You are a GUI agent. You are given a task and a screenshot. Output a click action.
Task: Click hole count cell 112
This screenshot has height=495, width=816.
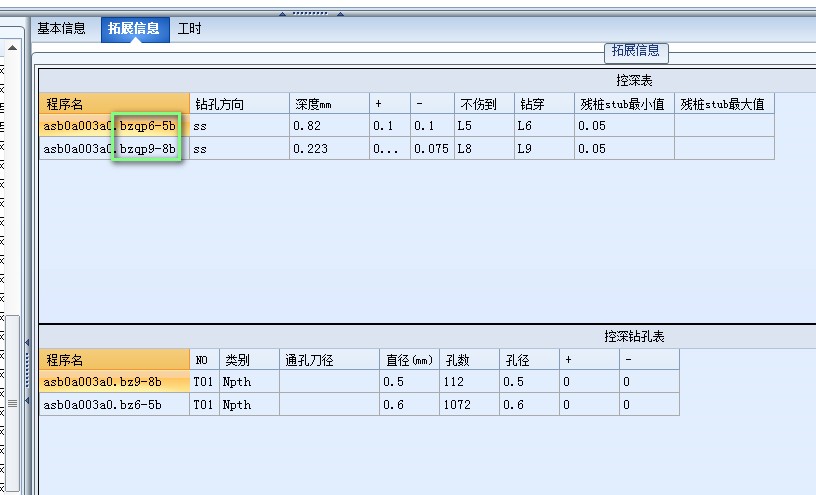[x=469, y=382]
